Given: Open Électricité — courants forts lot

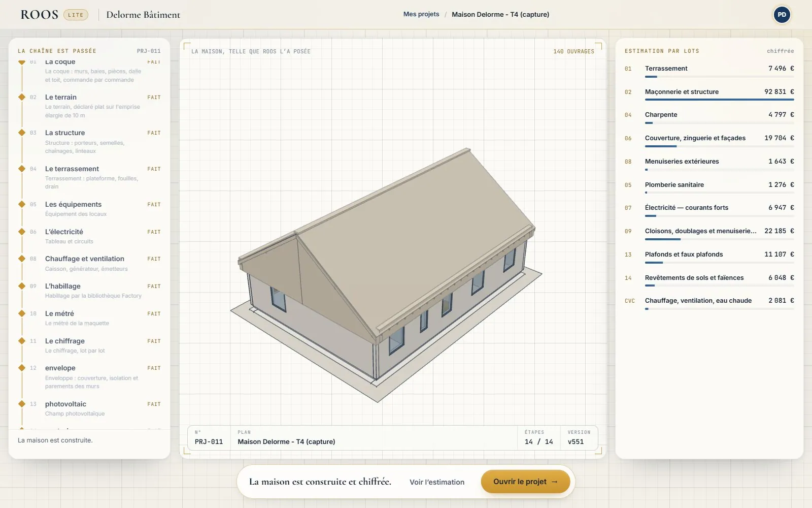Looking at the screenshot, I should pos(709,210).
